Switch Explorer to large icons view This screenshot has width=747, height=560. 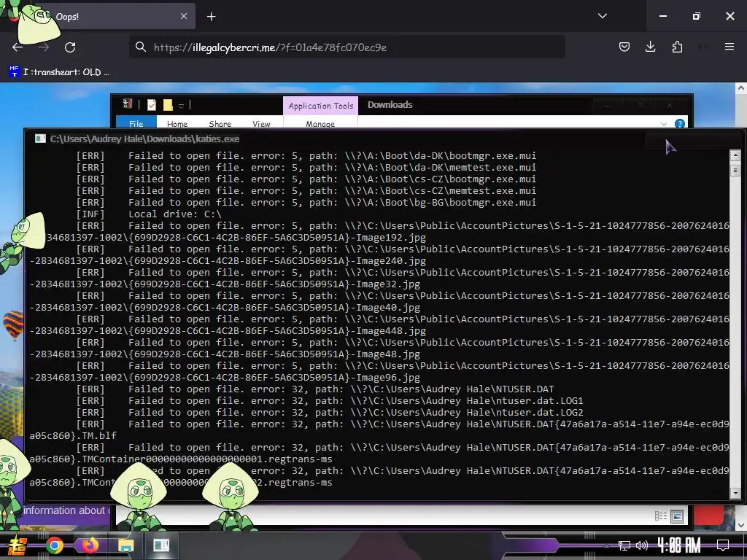pyautogui.click(x=677, y=516)
